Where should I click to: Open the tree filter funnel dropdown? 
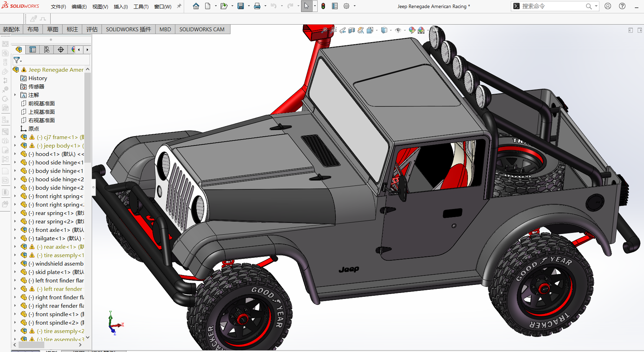pos(17,60)
